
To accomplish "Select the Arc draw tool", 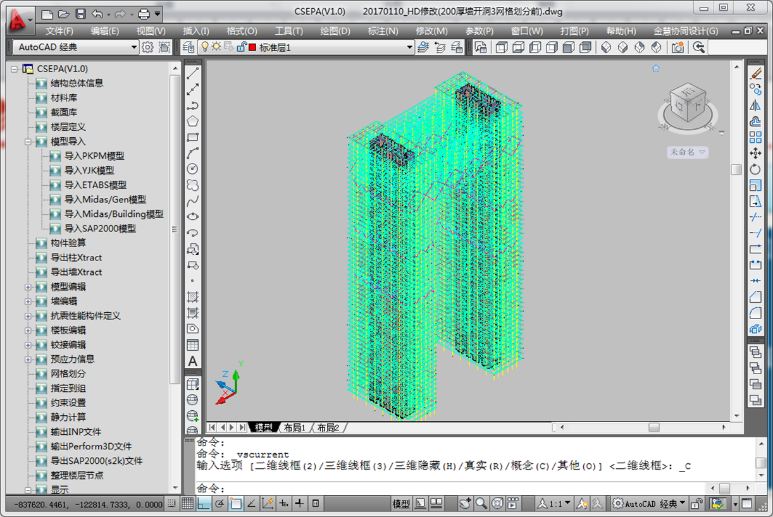I will [193, 153].
